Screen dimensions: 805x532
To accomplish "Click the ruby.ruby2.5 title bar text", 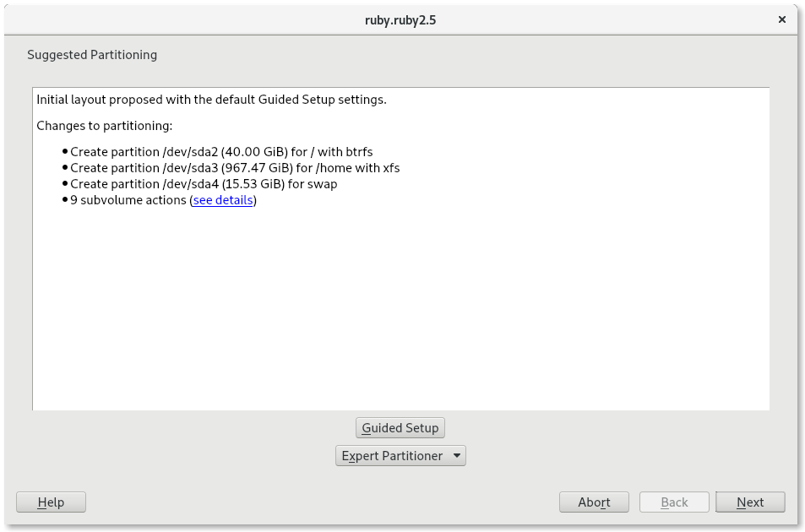I will 402,19.
